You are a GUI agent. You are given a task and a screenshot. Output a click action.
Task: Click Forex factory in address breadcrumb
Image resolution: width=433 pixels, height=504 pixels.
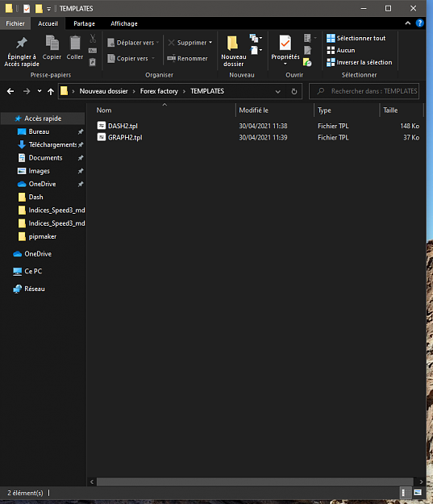coord(159,91)
